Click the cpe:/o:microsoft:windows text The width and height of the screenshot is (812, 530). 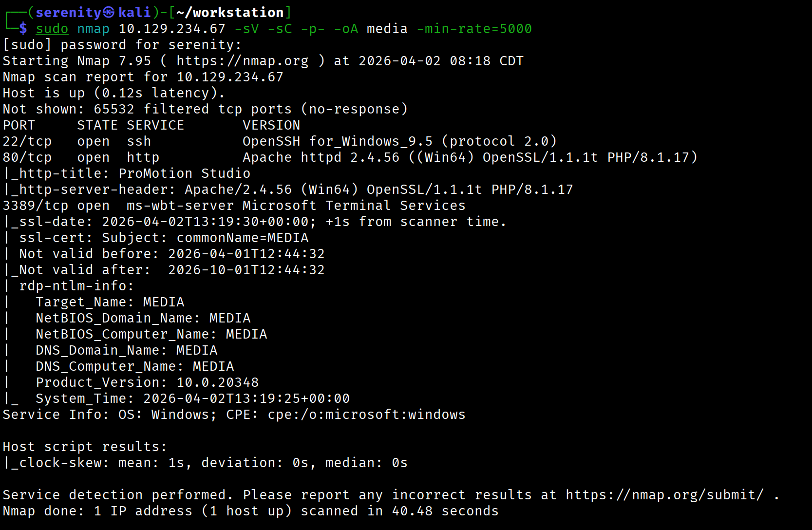click(366, 415)
